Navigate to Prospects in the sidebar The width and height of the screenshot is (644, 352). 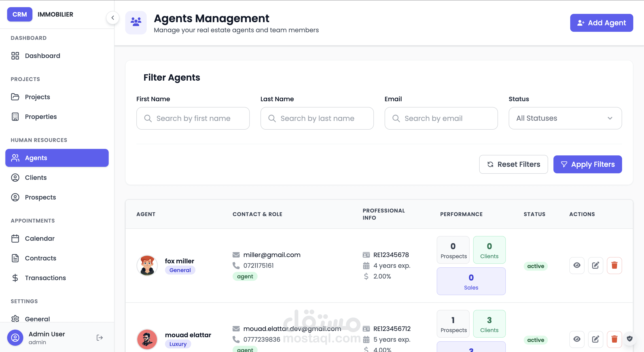pyautogui.click(x=57, y=197)
